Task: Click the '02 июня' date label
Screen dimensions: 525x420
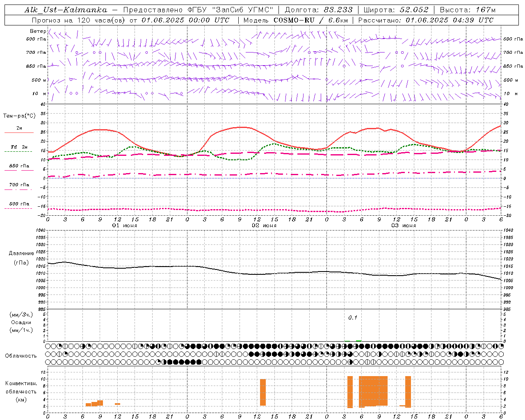Action: (x=264, y=226)
